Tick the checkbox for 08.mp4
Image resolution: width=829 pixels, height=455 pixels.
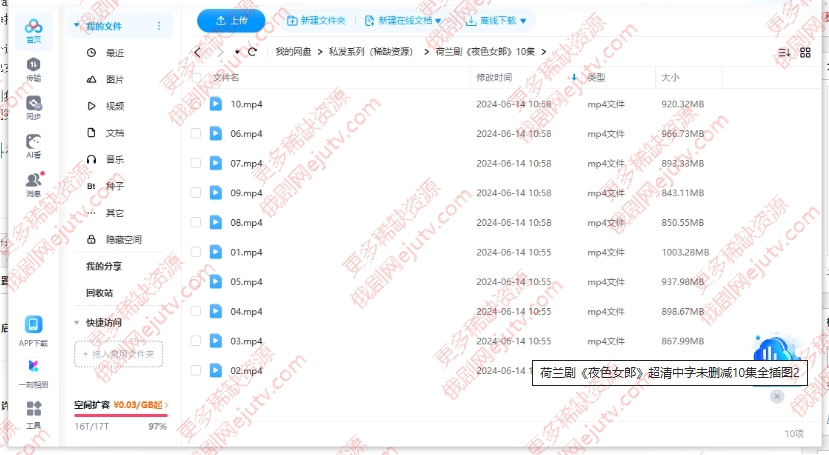(x=196, y=222)
